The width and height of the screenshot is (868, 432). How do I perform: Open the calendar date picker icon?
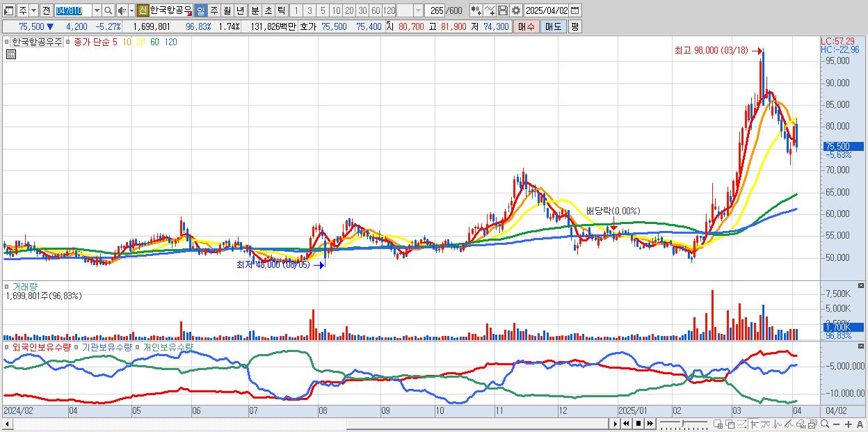tap(575, 10)
